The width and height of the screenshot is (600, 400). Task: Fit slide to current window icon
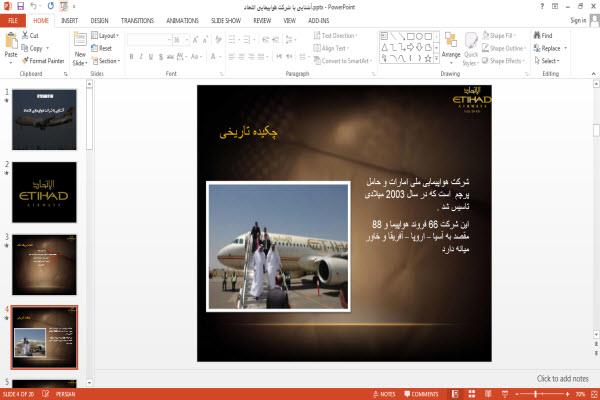tap(594, 394)
